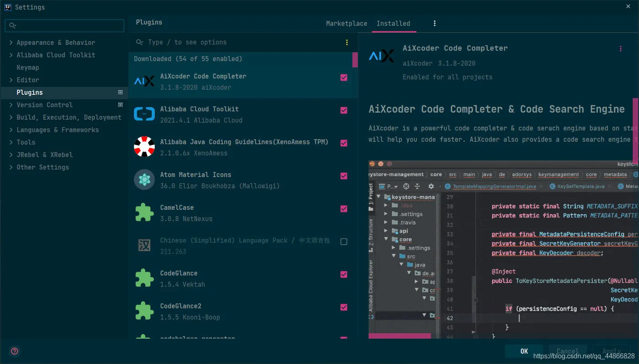Click the Alibaba Cloud Toolkit plugin icon
This screenshot has height=364, width=639.
coord(144,114)
